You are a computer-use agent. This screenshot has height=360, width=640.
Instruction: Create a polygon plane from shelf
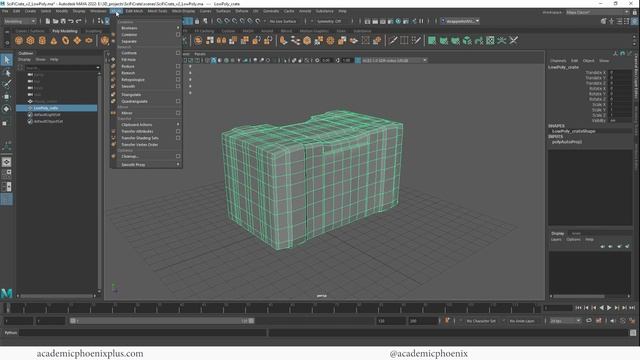point(77,40)
